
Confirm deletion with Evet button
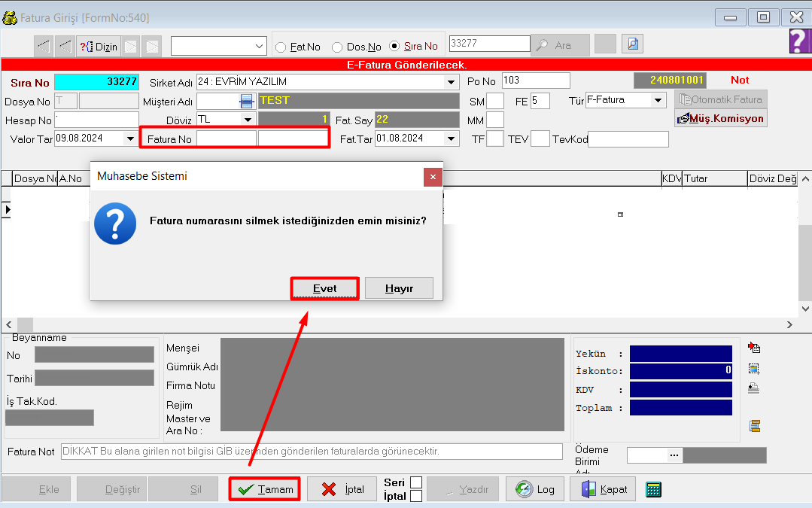tap(324, 288)
